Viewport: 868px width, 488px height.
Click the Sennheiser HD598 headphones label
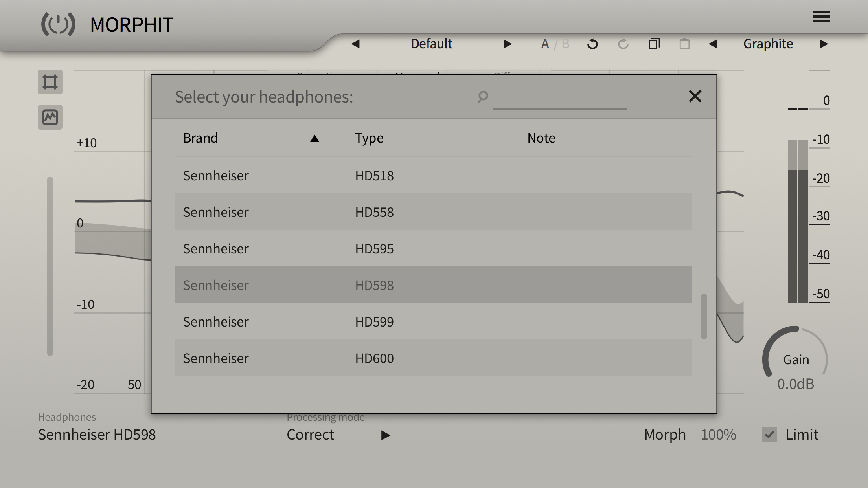pos(97,435)
